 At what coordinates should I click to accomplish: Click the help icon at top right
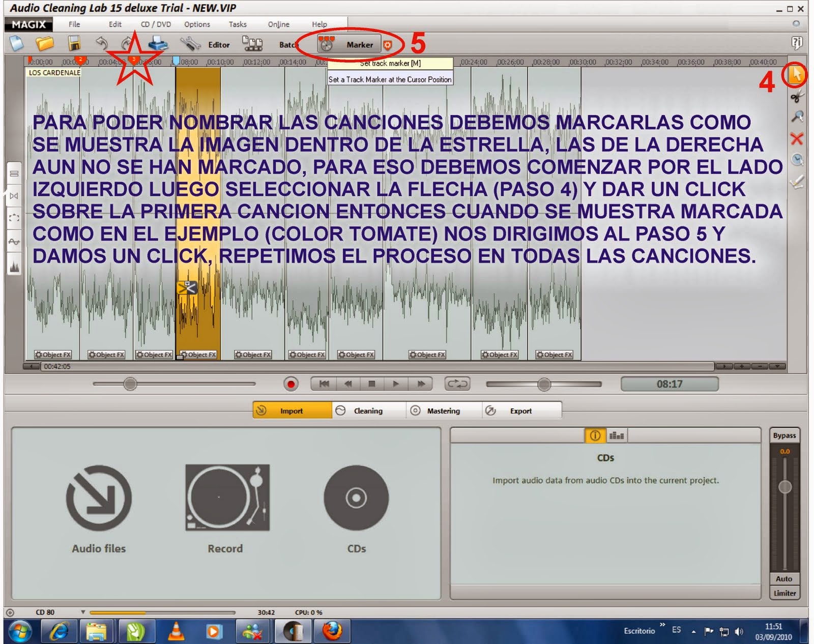(797, 43)
